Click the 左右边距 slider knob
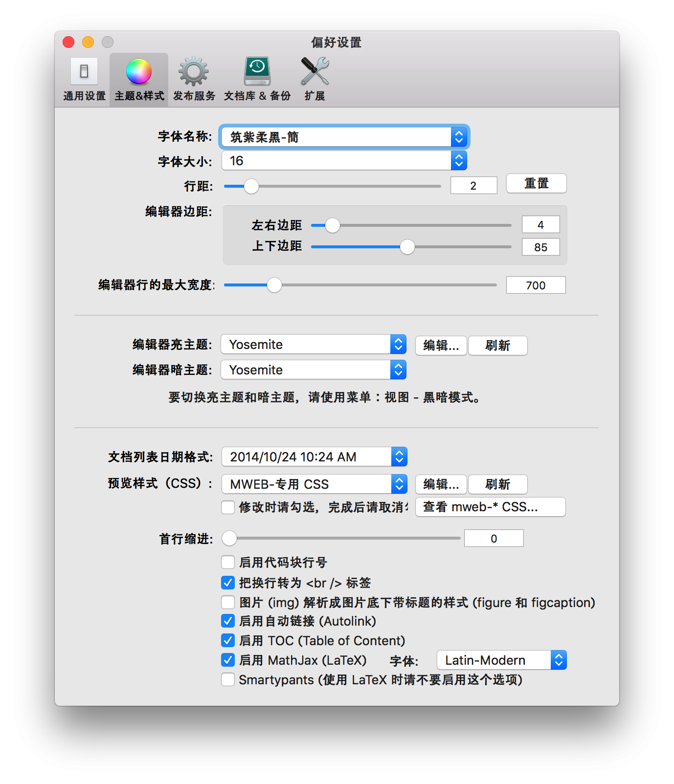674x784 pixels. click(x=333, y=225)
